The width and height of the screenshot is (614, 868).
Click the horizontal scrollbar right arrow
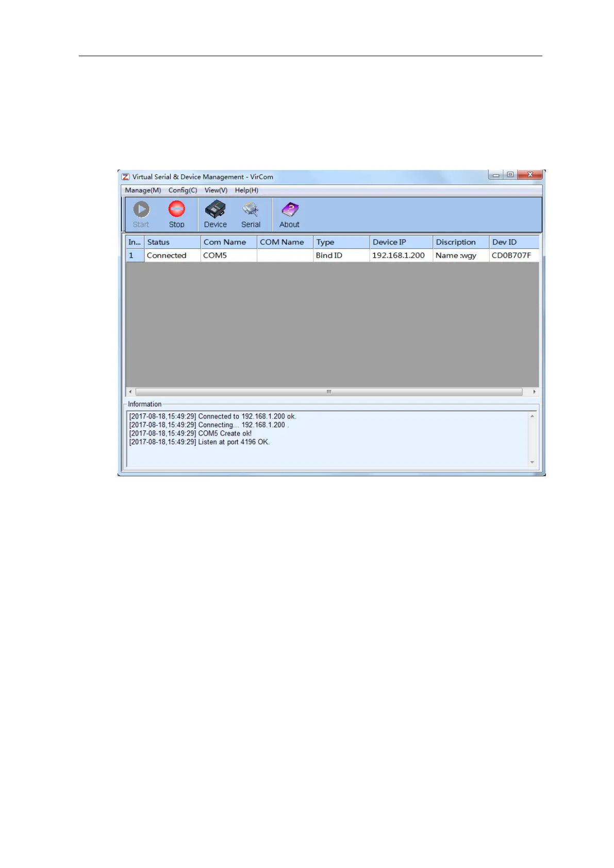click(534, 392)
